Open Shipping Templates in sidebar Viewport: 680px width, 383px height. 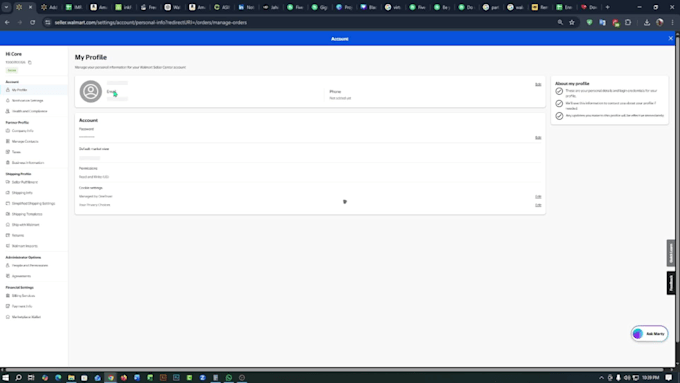27,214
